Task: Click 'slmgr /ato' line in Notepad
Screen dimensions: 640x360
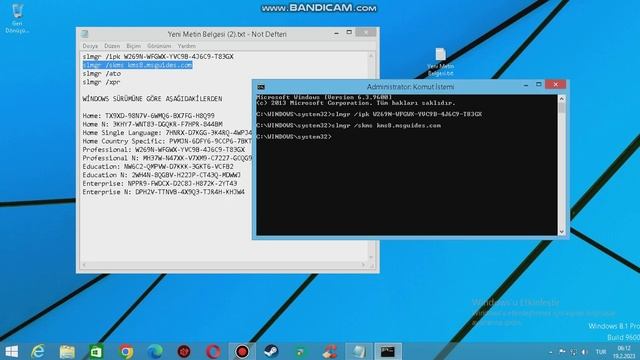Action: [x=102, y=73]
